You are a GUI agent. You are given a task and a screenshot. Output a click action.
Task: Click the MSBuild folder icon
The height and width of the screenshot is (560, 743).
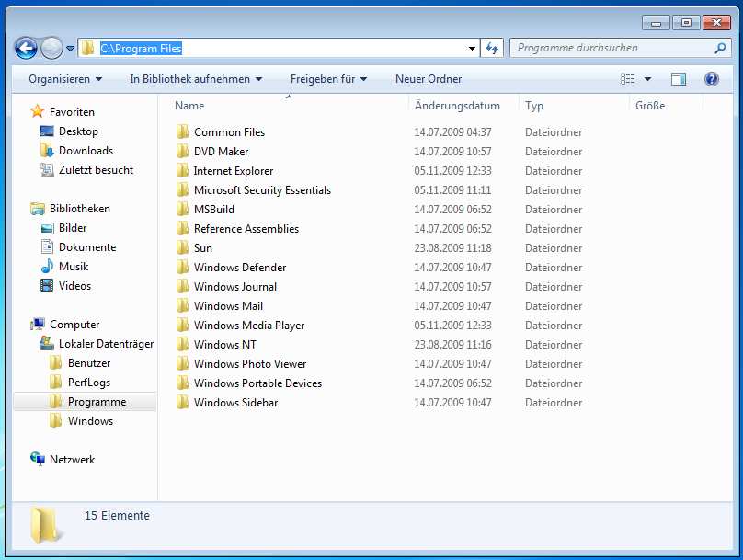pyautogui.click(x=182, y=209)
